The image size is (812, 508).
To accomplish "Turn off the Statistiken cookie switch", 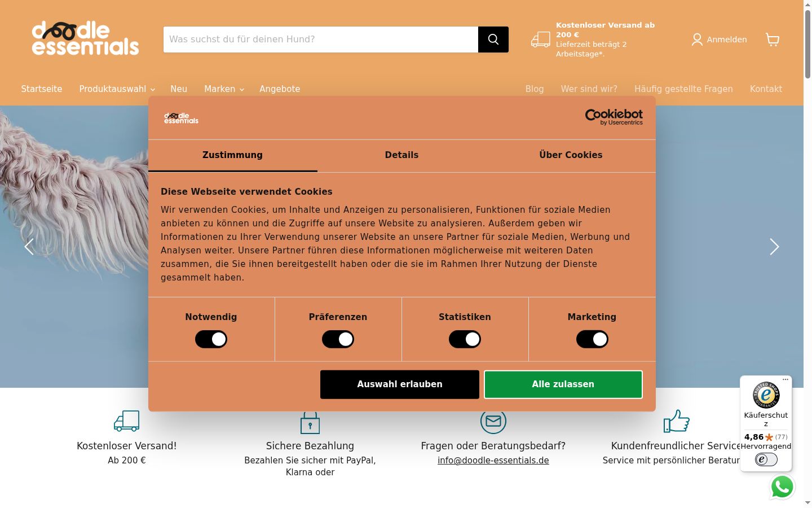I will 465,339.
